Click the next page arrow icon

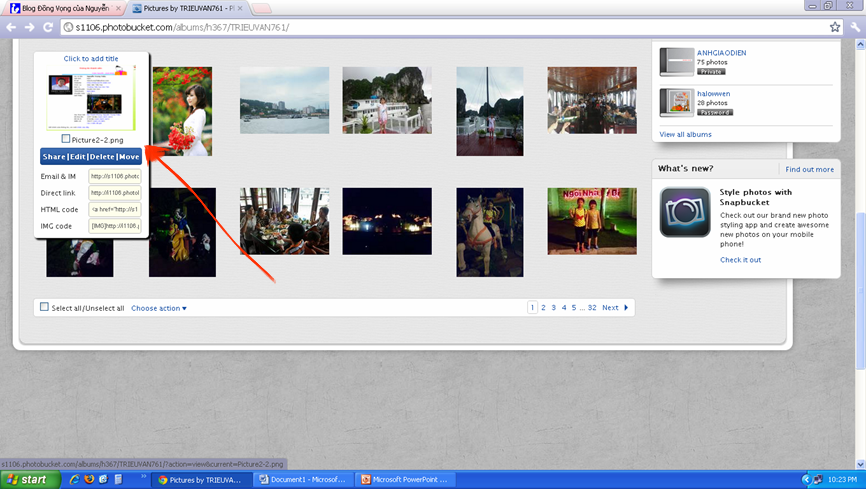tap(627, 308)
